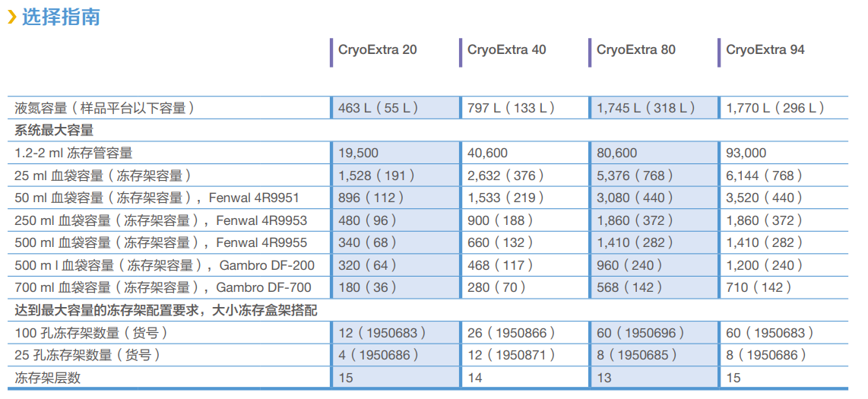Select the CryoExtra 94 column header
The width and height of the screenshot is (868, 399).
[x=765, y=50]
